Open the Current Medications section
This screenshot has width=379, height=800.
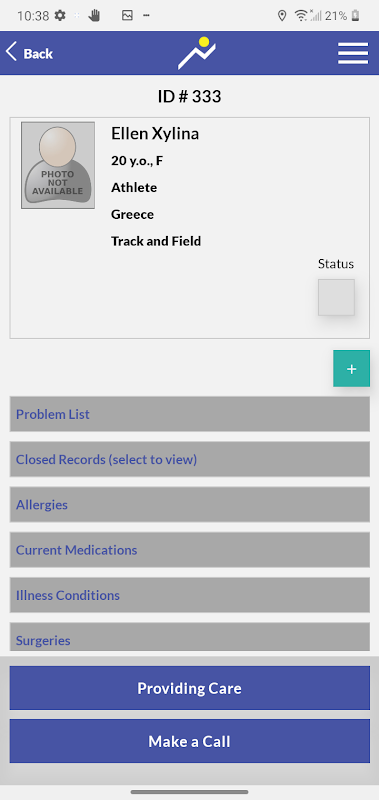(190, 550)
